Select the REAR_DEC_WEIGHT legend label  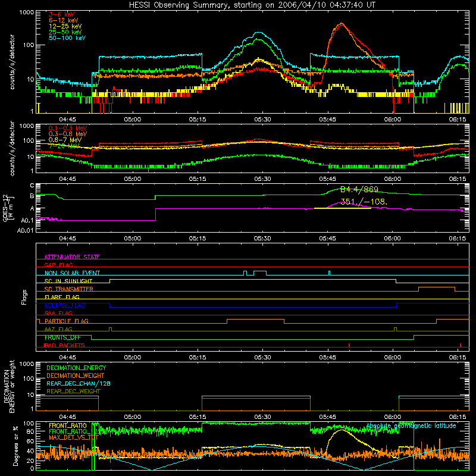tap(73, 392)
